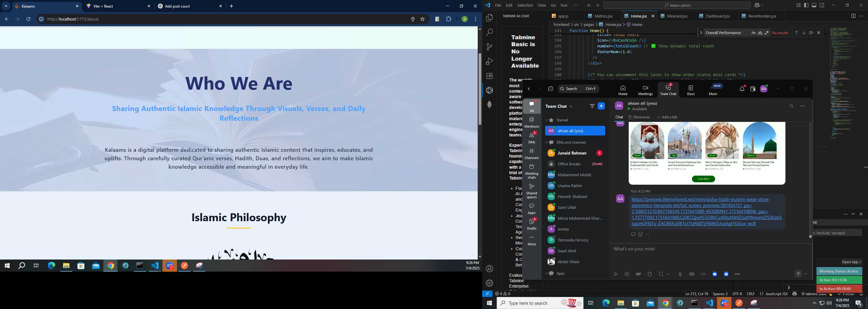868x309 pixels.
Task: Open Team Chat filter icon
Action: click(x=592, y=106)
